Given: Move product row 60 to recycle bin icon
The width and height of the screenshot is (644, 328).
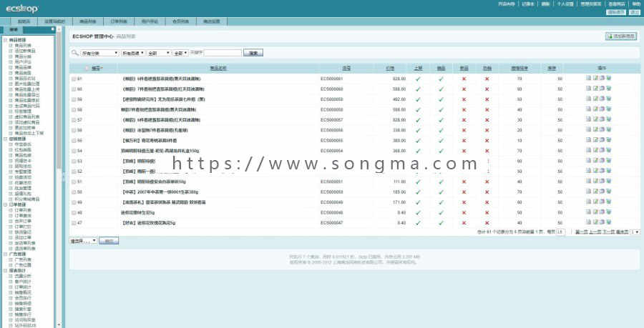Looking at the screenshot, I should [x=608, y=88].
